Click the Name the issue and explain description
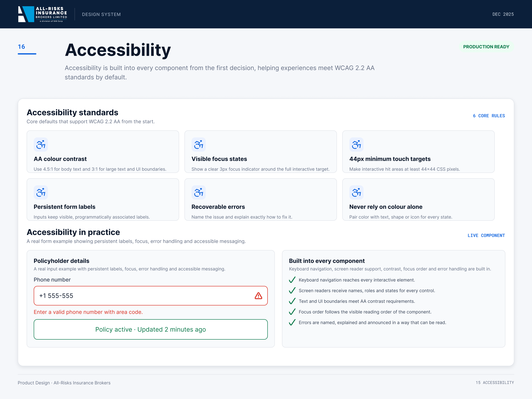 click(x=242, y=217)
